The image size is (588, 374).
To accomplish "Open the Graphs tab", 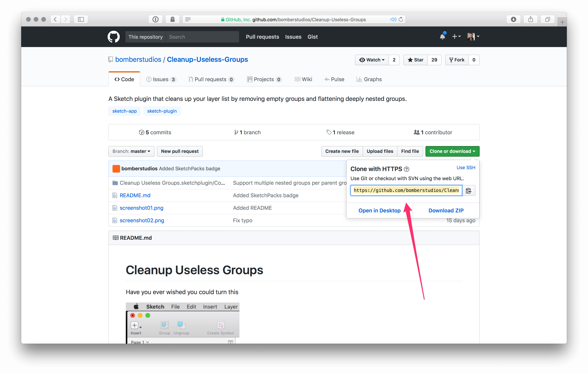I will pos(369,79).
